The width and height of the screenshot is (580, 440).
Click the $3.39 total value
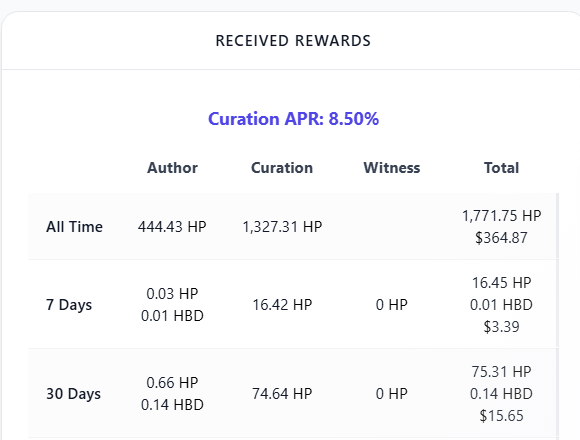[502, 327]
